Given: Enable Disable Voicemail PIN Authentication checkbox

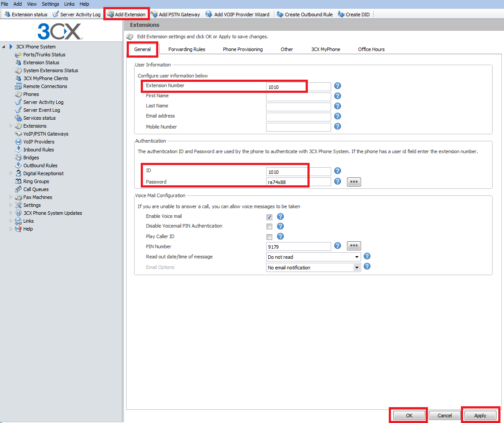Looking at the screenshot, I should click(269, 227).
